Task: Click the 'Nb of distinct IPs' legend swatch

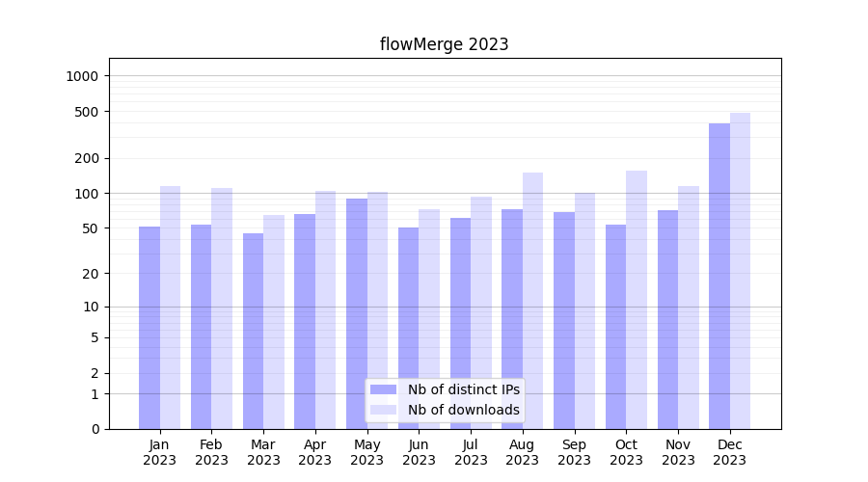Action: pos(383,389)
